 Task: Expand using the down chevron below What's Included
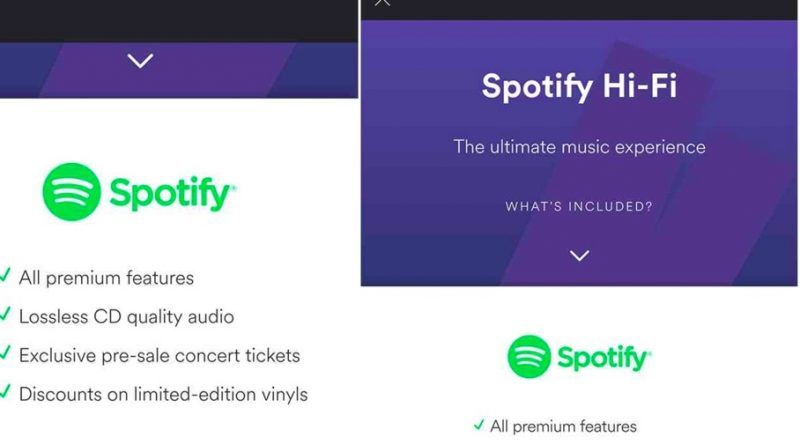click(579, 255)
